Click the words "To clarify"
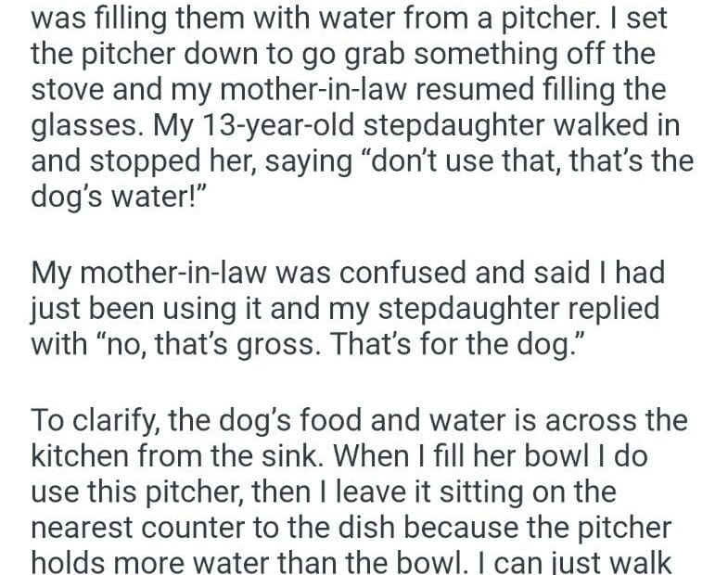The image size is (728, 575). pyautogui.click(x=96, y=423)
